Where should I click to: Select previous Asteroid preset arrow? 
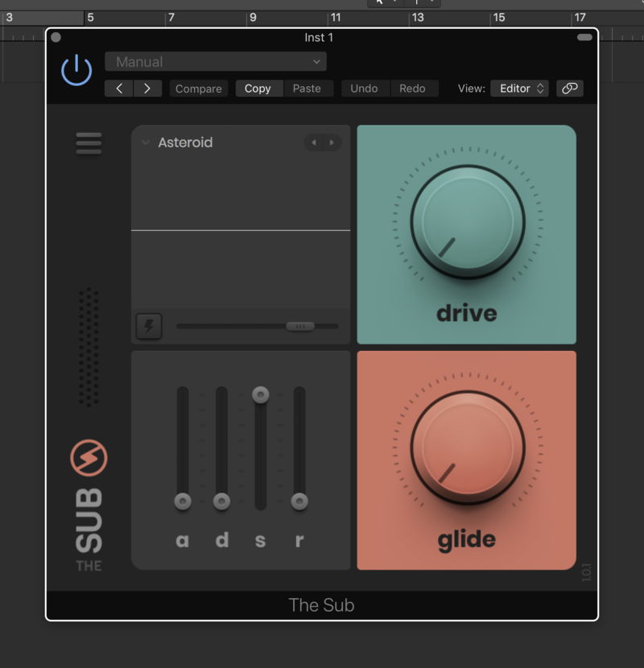[x=314, y=142]
